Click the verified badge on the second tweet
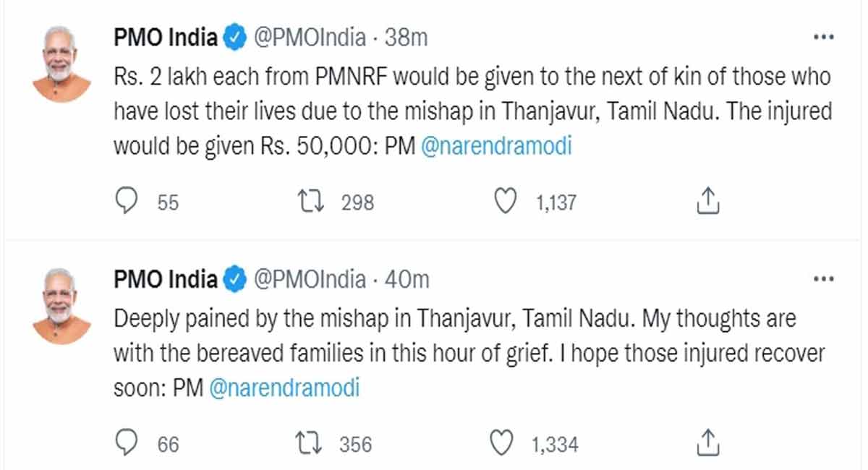 (x=234, y=278)
